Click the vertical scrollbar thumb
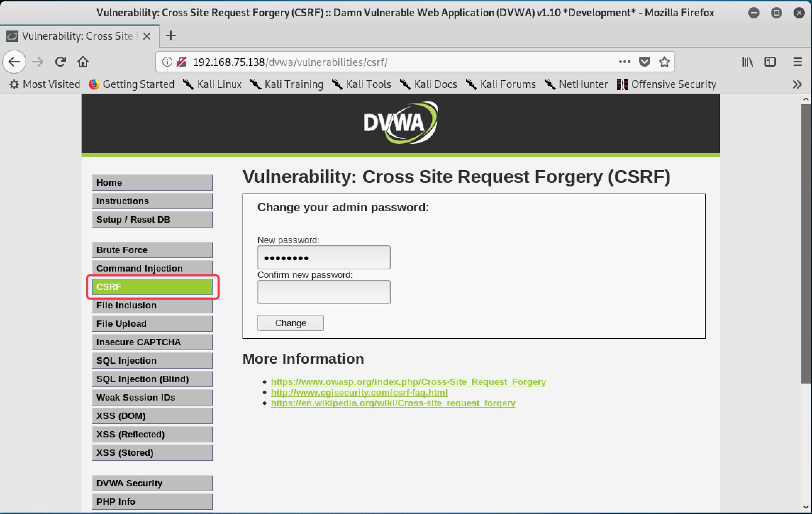 (x=806, y=244)
